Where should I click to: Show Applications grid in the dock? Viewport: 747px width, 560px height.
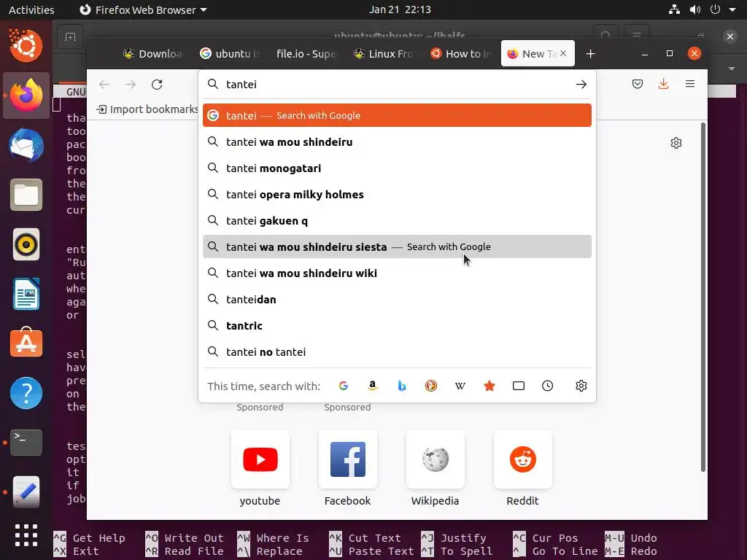(26, 535)
